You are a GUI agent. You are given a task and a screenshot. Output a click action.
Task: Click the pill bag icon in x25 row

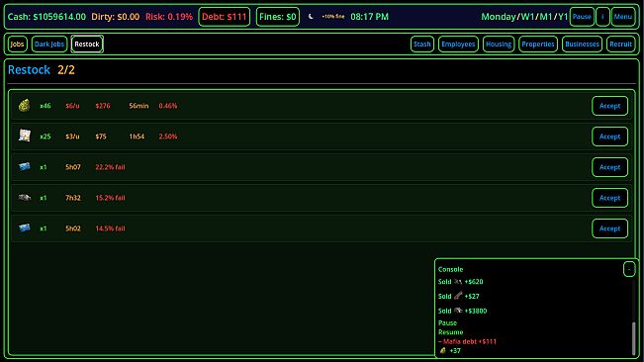click(24, 136)
